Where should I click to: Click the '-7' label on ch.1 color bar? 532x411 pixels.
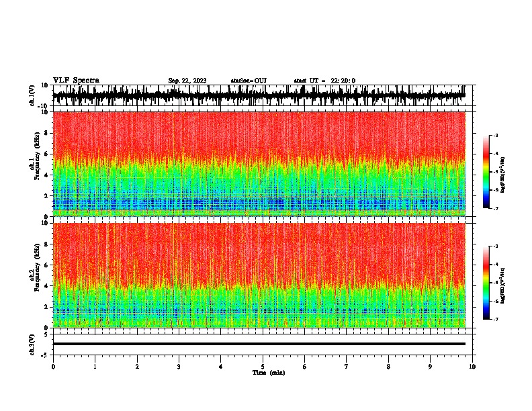495,208
